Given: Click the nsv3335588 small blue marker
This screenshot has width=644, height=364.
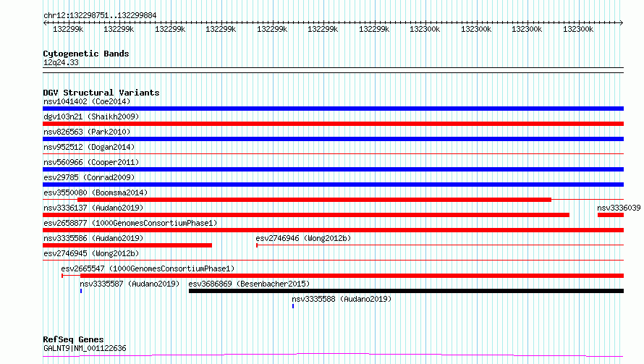Looking at the screenshot, I should [293, 306].
